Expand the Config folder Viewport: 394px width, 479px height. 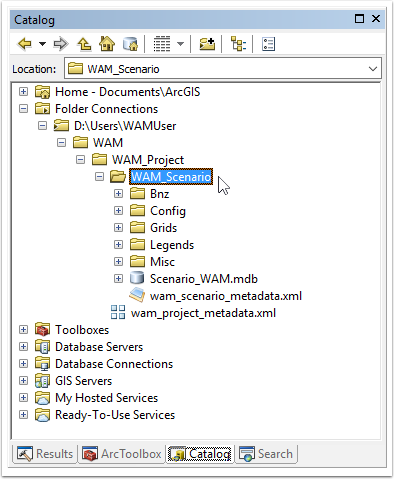[x=118, y=211]
